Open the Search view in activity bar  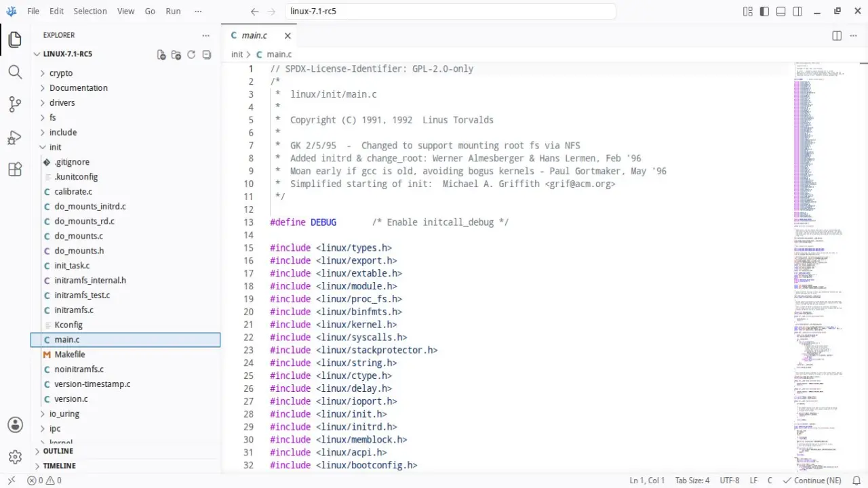coord(15,72)
